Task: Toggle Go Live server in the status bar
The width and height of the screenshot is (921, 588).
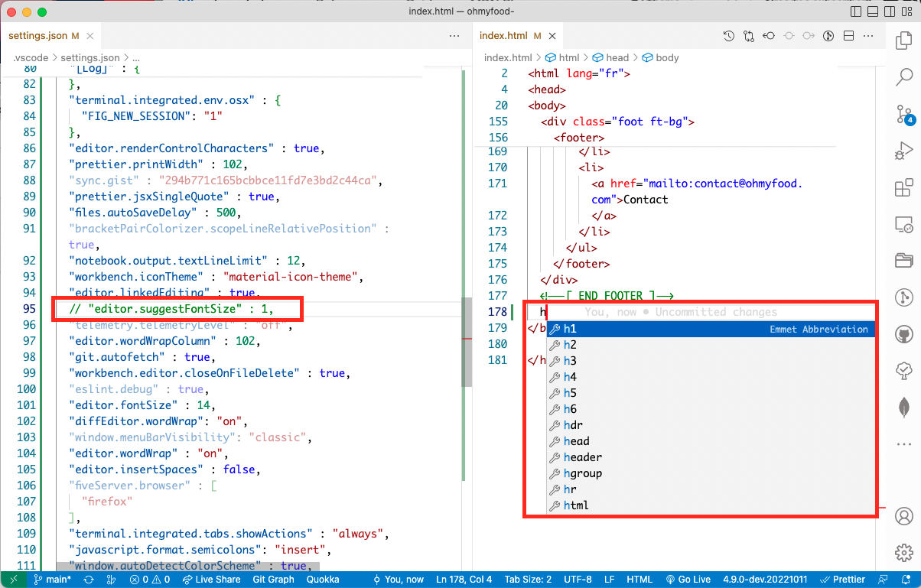Action: point(688,579)
